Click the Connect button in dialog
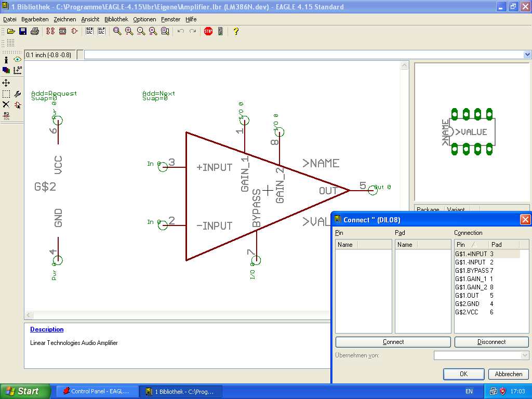 pos(393,342)
